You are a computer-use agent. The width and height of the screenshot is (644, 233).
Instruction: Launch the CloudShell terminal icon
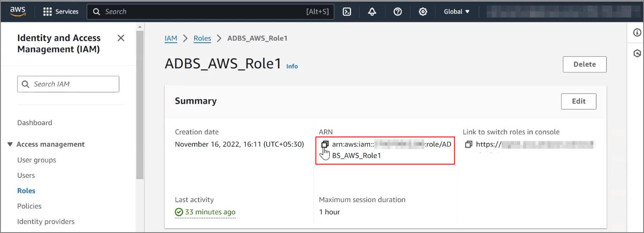pos(347,12)
